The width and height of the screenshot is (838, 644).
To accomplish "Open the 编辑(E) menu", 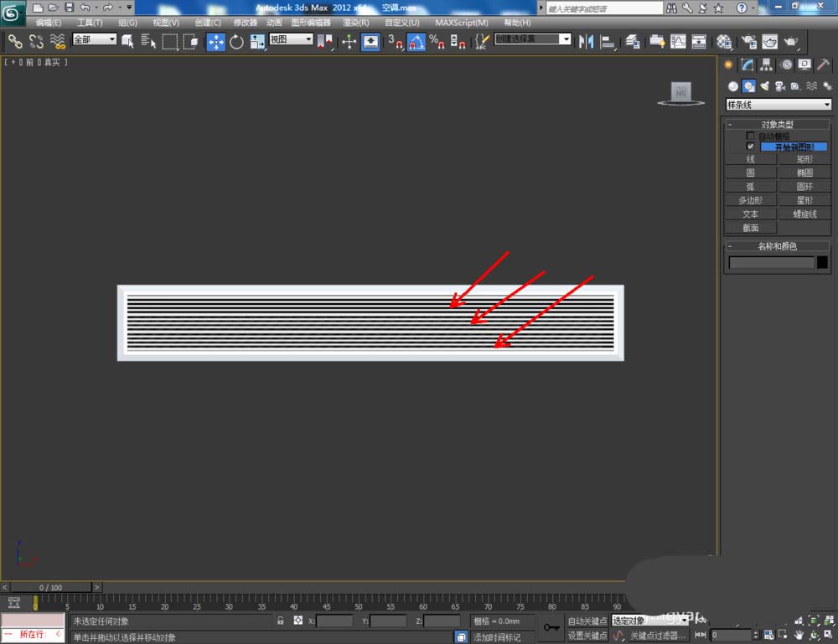I will 48,23.
